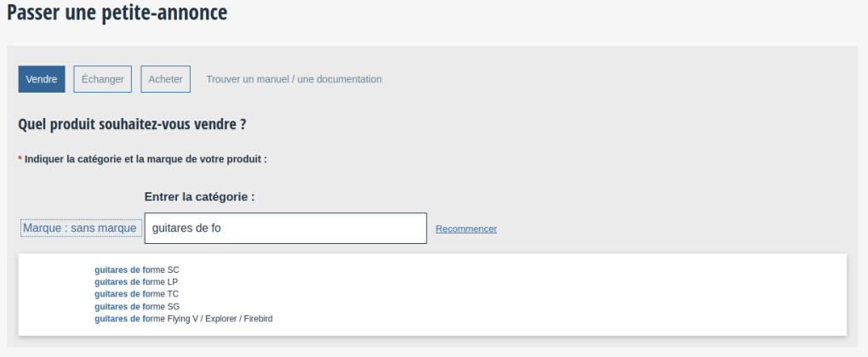The image size is (868, 357).
Task: Choose suggestion guitares de forme SC
Action: click(136, 269)
